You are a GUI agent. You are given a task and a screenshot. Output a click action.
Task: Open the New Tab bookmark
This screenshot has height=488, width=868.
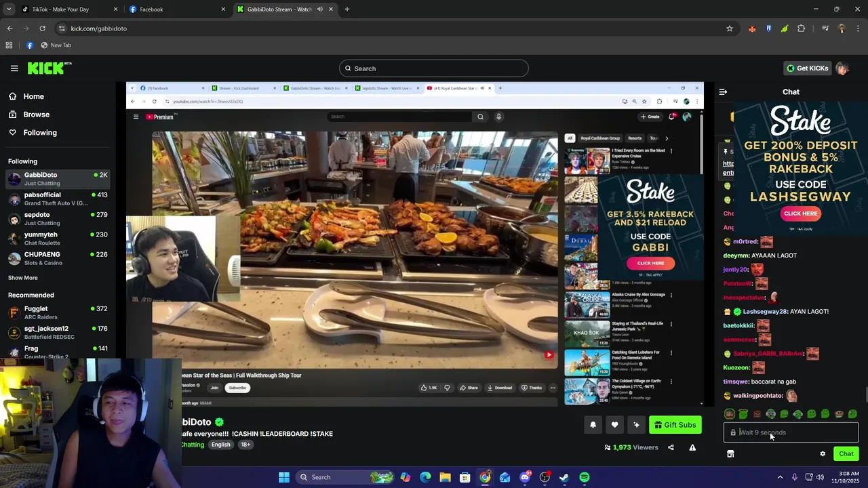[x=56, y=45]
